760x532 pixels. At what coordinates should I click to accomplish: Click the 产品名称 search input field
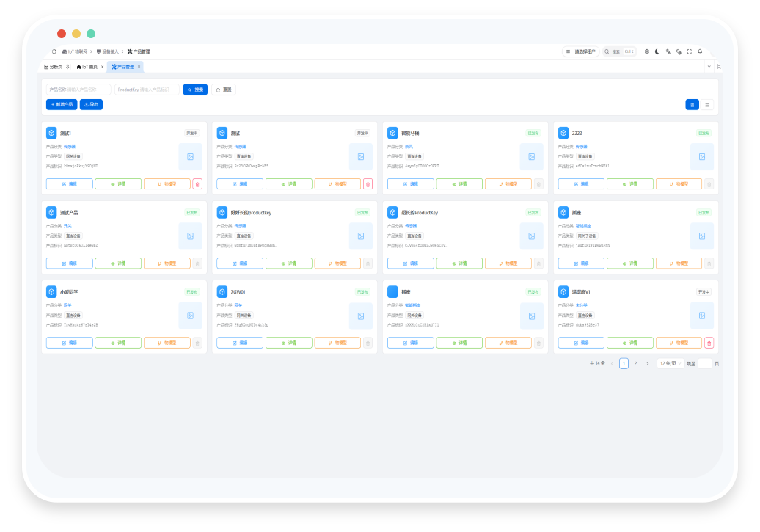point(88,90)
